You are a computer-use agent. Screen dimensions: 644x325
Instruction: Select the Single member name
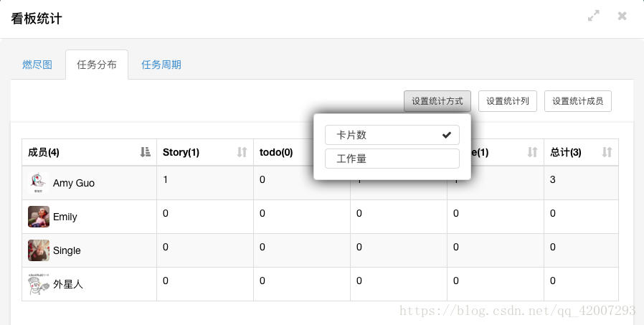click(67, 250)
